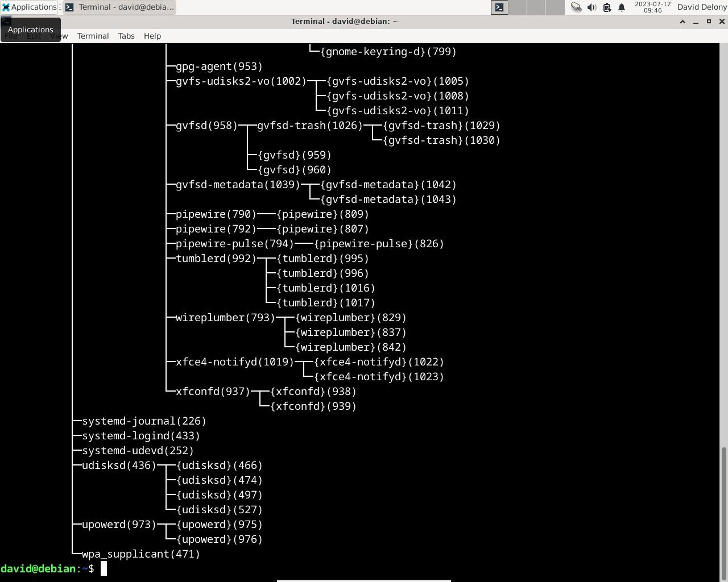Open the Tabs menu
The width and height of the screenshot is (728, 582).
pyautogui.click(x=126, y=36)
